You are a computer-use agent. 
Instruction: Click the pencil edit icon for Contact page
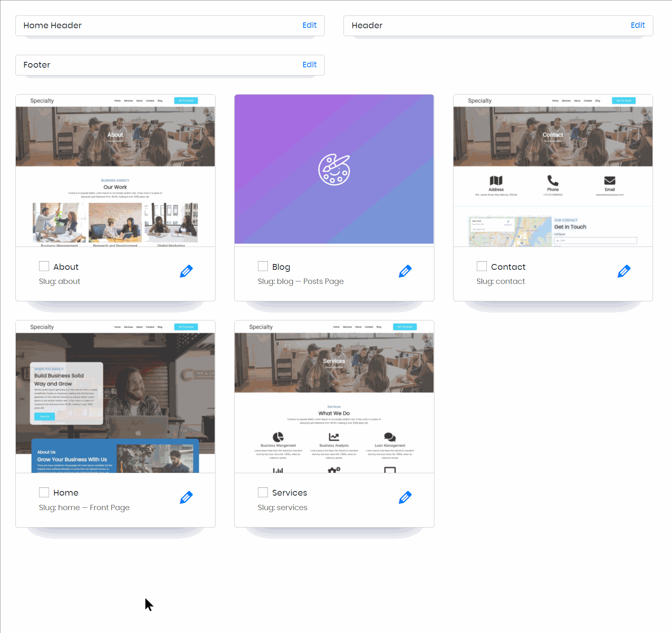point(624,271)
